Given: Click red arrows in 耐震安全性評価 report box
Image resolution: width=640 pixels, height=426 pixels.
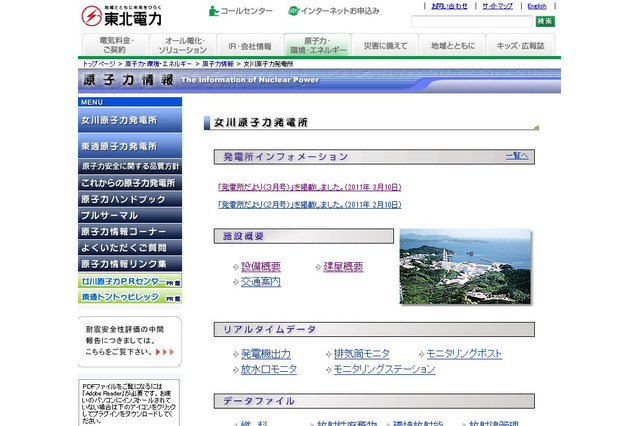Looking at the screenshot, I should coord(170,352).
